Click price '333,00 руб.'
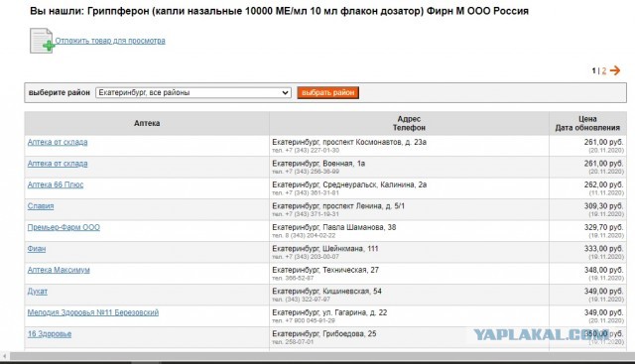The image size is (635, 364). [x=603, y=249]
